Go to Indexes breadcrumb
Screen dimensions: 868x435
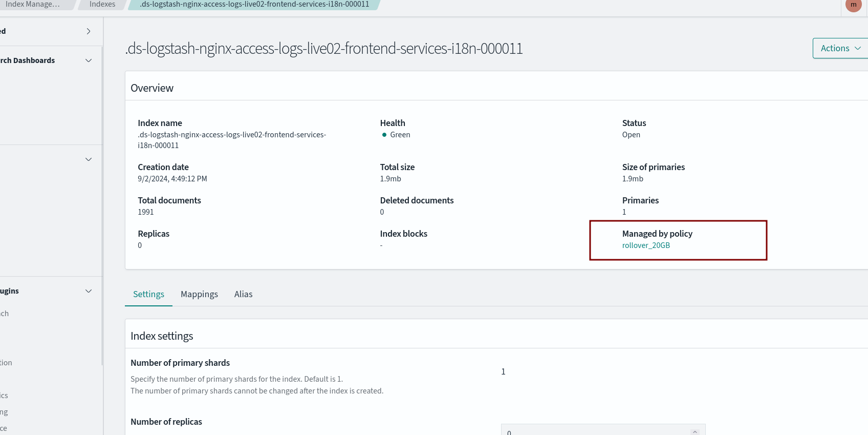point(102,4)
